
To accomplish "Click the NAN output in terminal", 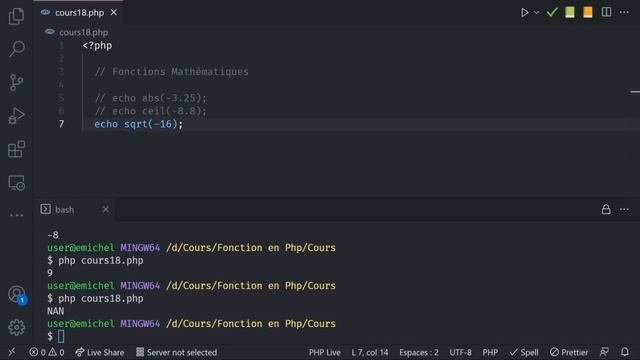I will [x=56, y=311].
